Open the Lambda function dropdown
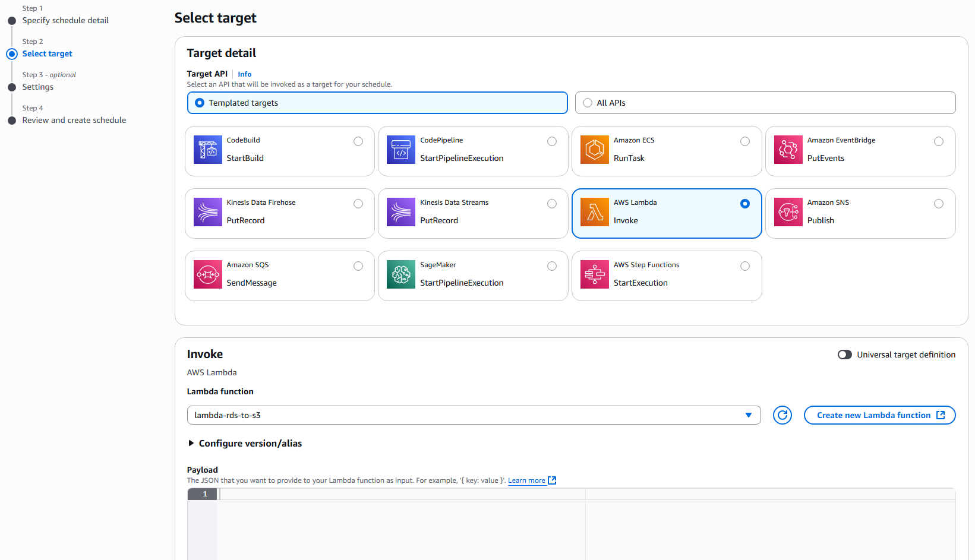The height and width of the screenshot is (560, 975). pos(474,415)
